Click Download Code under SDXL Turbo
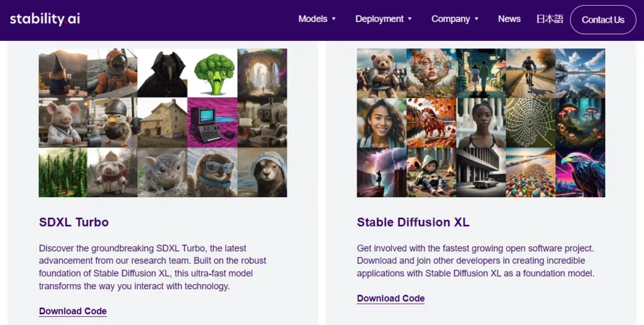The image size is (644, 325). click(x=73, y=311)
